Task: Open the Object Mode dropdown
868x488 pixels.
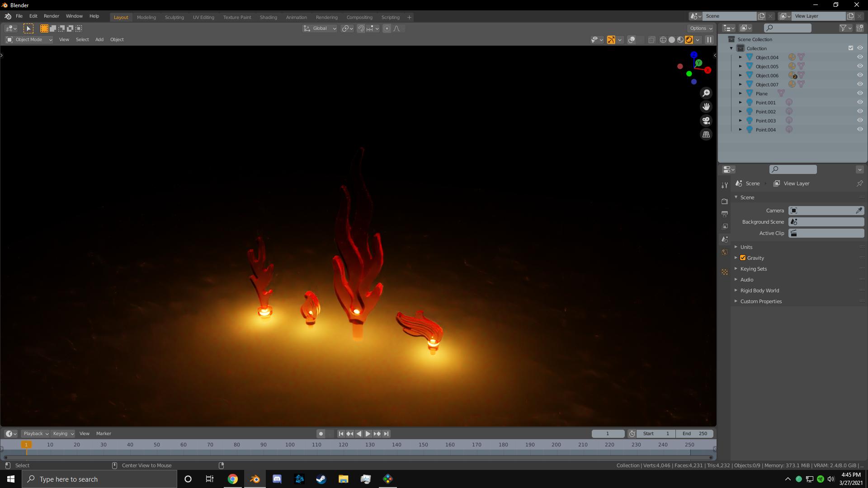Action: point(29,40)
